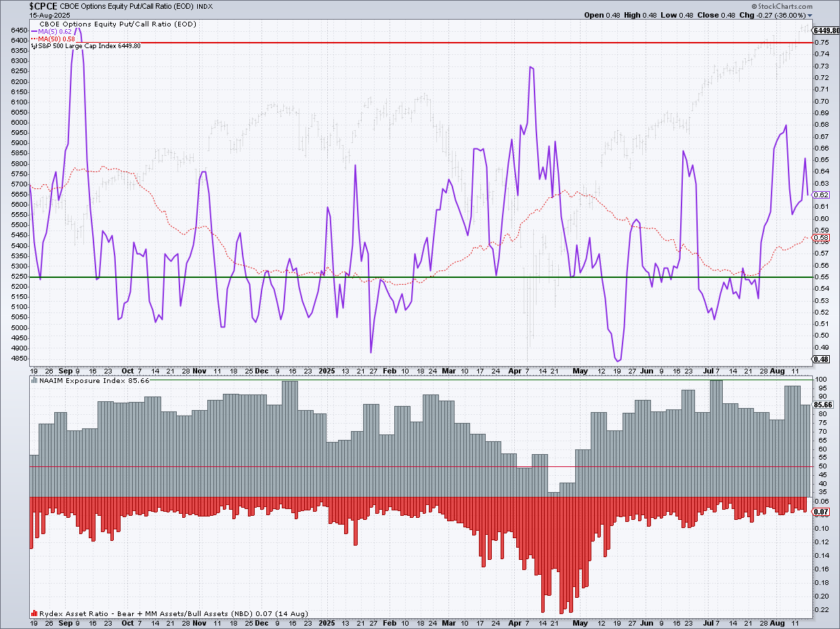The image size is (840, 629).
Task: Click the MA(5) 0.62 legend entry
Action: [x=56, y=31]
